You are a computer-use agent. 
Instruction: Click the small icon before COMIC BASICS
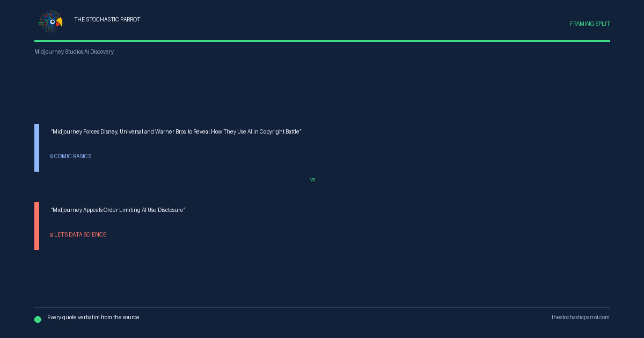coord(52,157)
